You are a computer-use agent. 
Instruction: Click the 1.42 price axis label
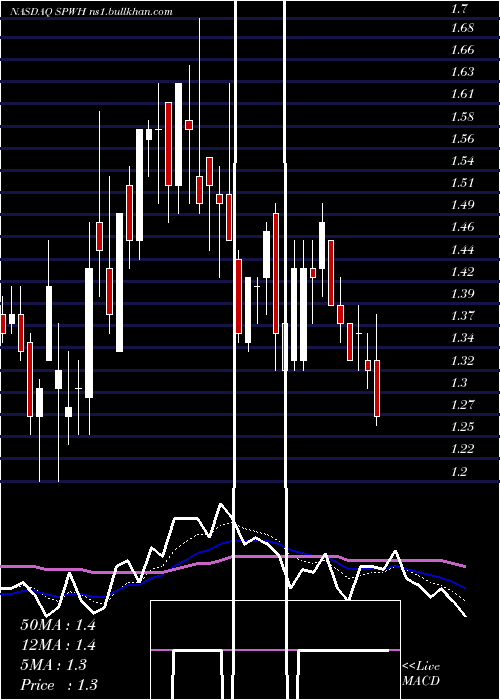click(x=462, y=272)
